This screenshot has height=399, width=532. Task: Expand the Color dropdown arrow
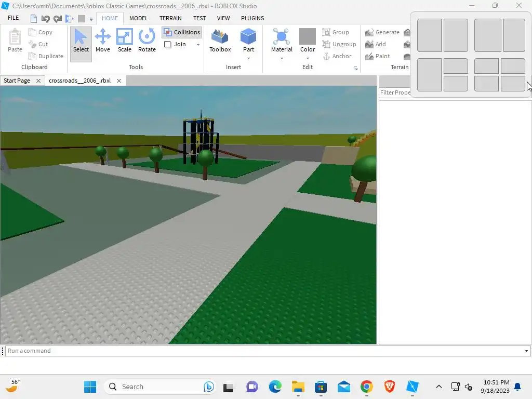click(x=308, y=58)
